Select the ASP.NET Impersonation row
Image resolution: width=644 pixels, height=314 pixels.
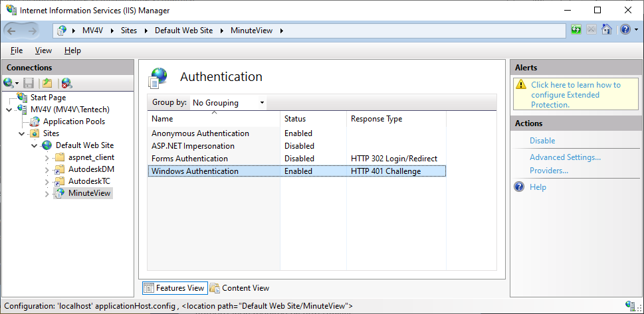click(x=296, y=145)
